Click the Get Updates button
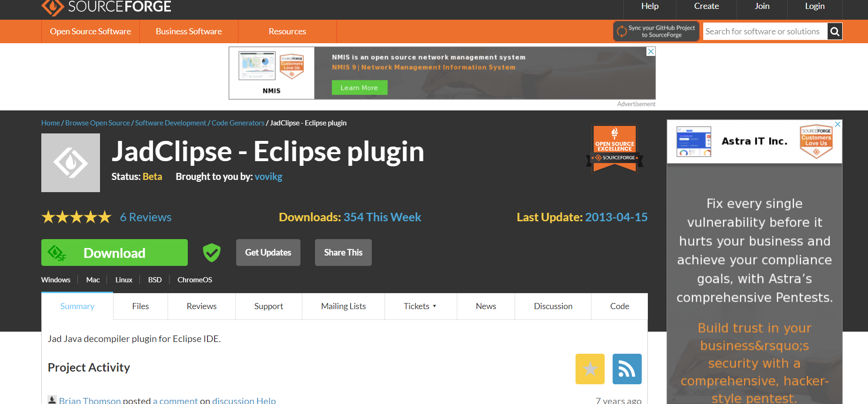 (x=268, y=253)
